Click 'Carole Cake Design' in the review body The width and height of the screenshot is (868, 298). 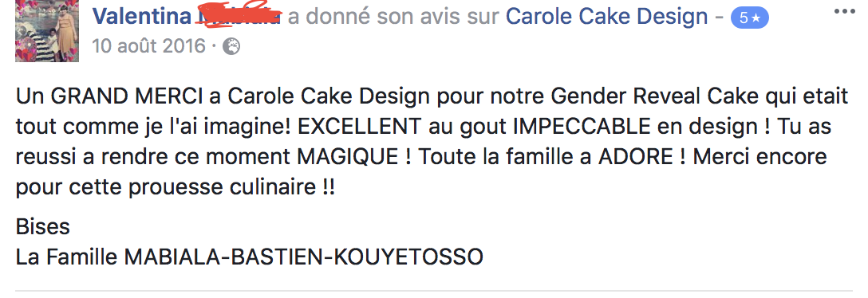328,97
